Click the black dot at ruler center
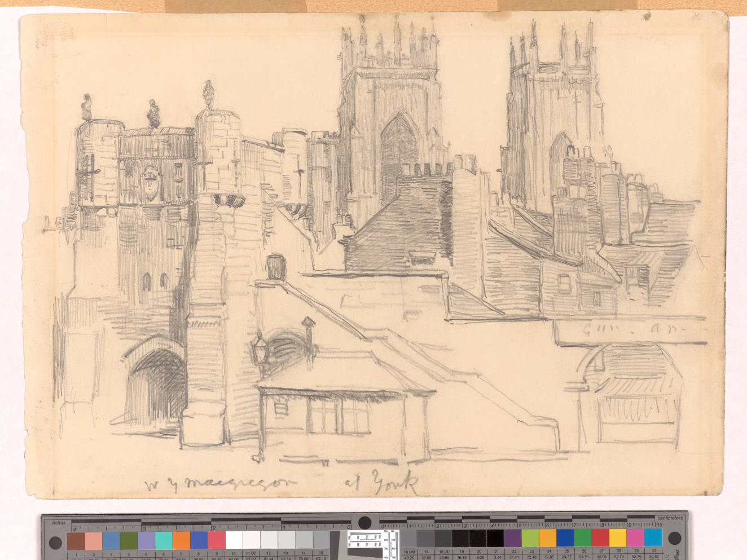Image resolution: width=747 pixels, height=560 pixels. click(365, 522)
